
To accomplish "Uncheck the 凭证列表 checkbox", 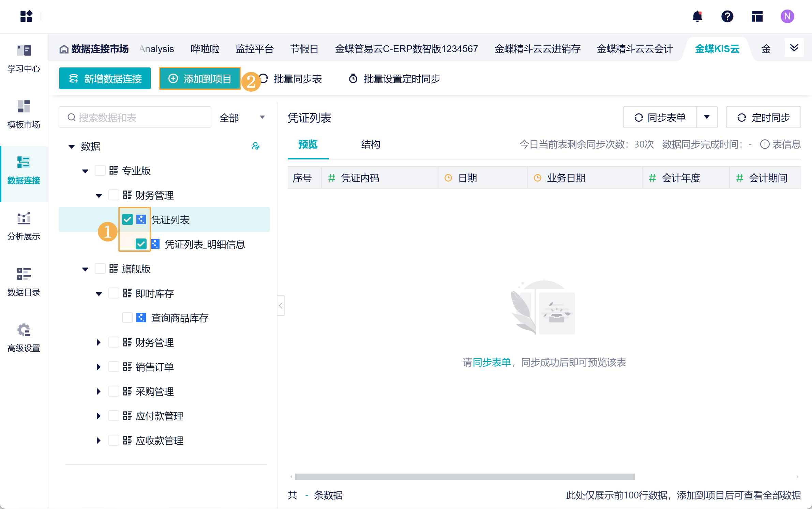I will click(x=127, y=219).
